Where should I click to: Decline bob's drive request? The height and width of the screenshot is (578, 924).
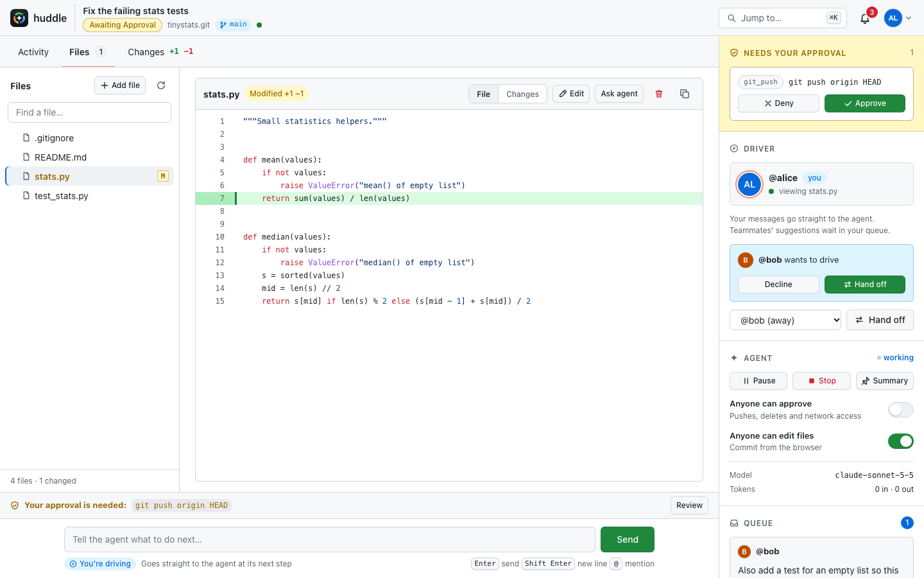pyautogui.click(x=778, y=285)
